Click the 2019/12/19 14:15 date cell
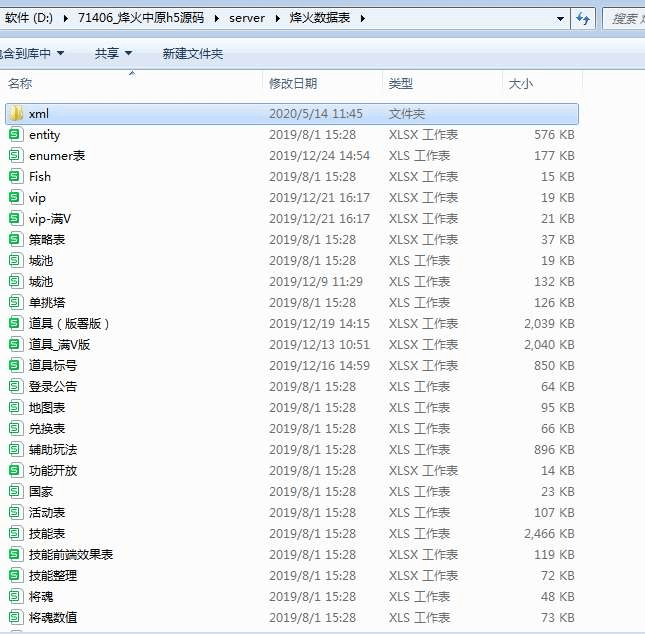Image resolution: width=645 pixels, height=634 pixels. tap(319, 323)
